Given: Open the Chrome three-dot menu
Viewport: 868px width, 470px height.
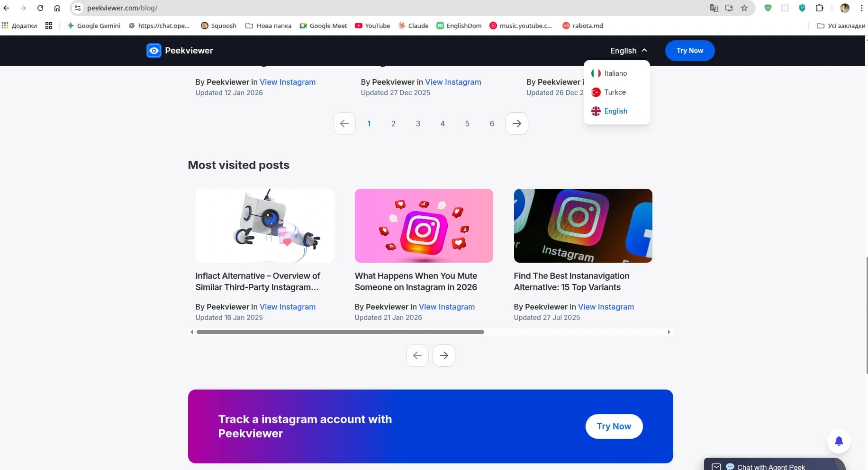Looking at the screenshot, I should (x=861, y=8).
